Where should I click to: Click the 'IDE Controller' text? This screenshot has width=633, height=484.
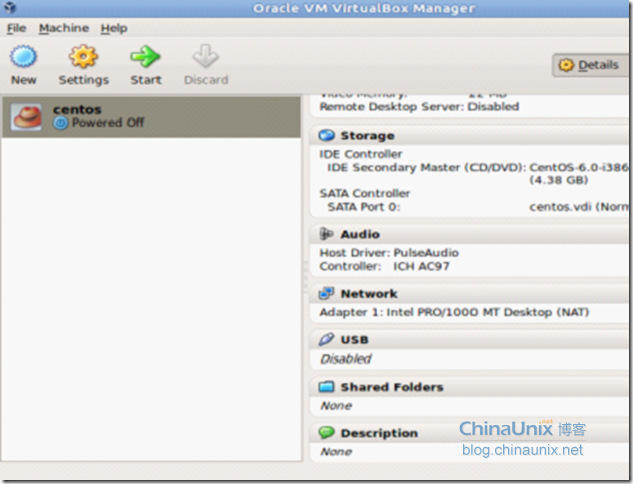361,154
